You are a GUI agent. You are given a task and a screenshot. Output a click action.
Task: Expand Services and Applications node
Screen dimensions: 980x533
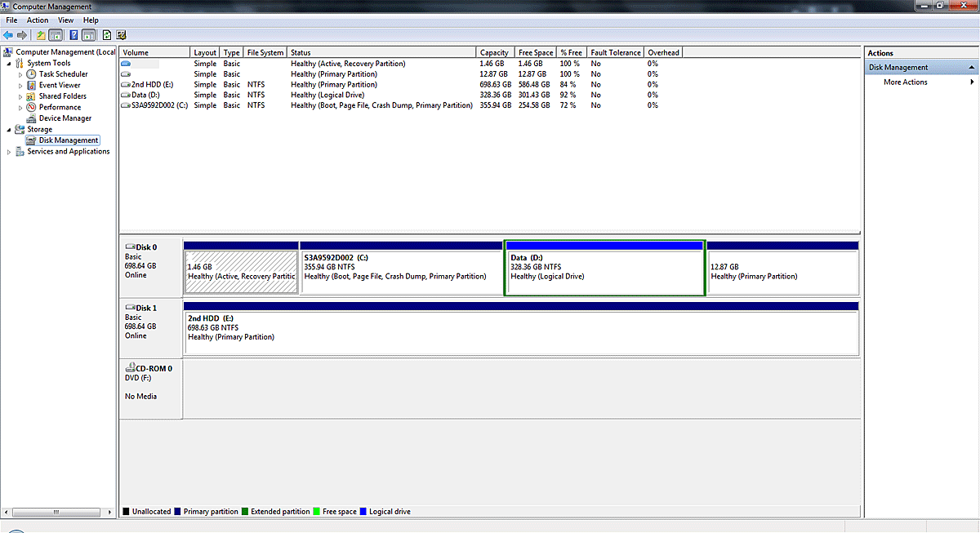click(x=9, y=152)
